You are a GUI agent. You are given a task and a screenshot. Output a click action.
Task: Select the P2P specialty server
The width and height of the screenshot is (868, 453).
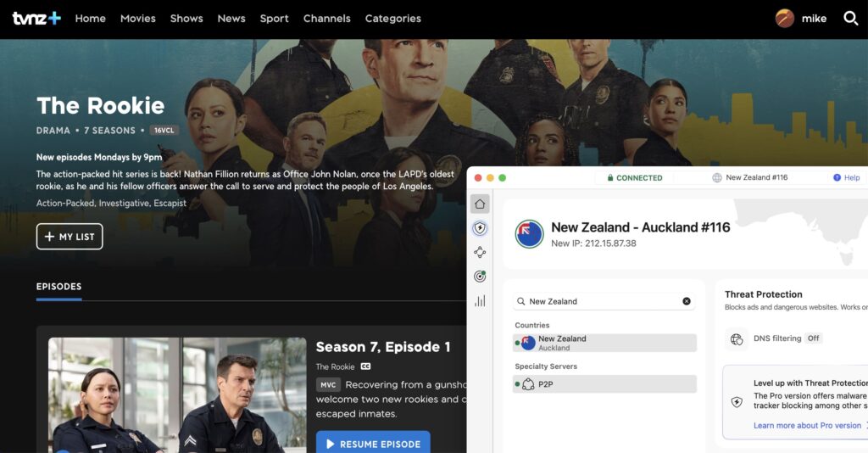pos(604,383)
